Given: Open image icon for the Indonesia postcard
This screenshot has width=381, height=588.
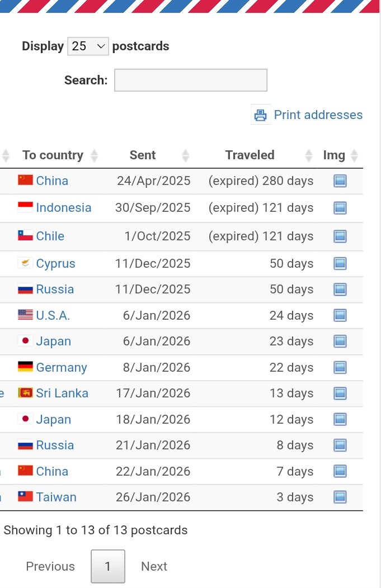Looking at the screenshot, I should point(340,208).
